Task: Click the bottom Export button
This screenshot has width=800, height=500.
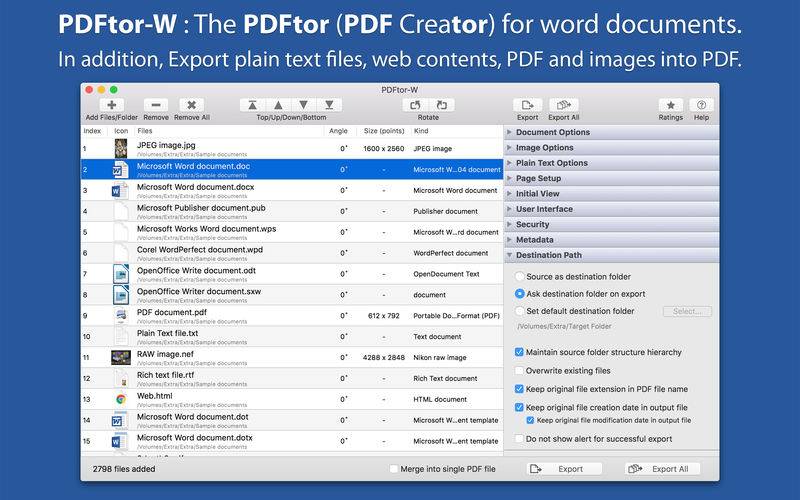Action: [x=564, y=469]
